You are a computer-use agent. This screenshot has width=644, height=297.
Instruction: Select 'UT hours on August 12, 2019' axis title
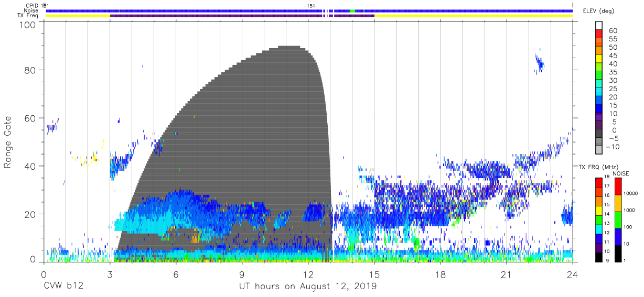click(308, 287)
